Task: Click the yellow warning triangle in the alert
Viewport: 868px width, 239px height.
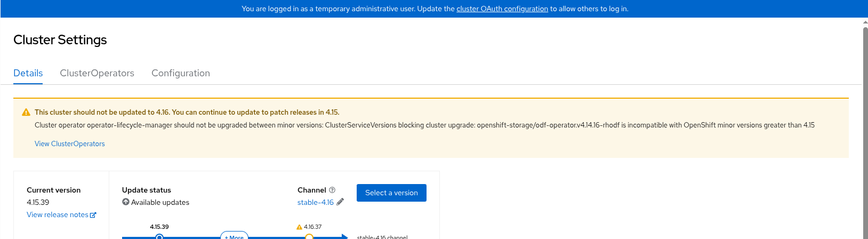Action: click(x=26, y=113)
